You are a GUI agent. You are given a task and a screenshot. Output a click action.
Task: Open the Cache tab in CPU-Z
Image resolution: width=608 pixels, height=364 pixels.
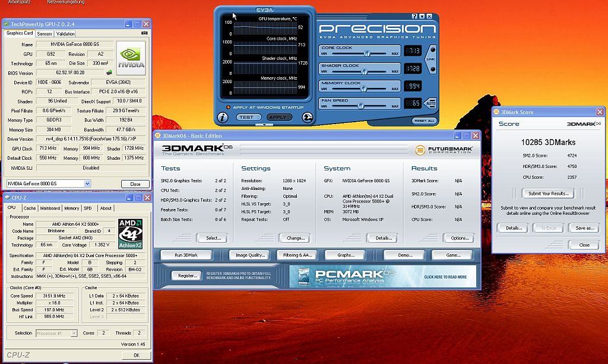[x=30, y=208]
